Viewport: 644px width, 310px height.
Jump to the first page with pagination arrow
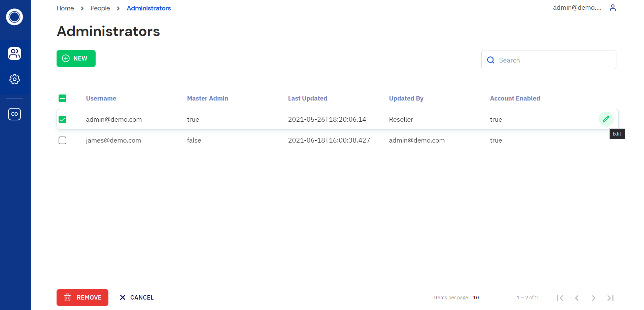tap(560, 298)
